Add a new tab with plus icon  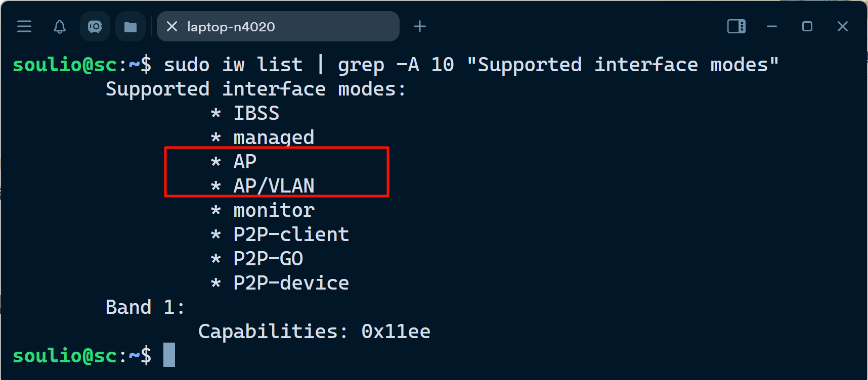coord(419,26)
